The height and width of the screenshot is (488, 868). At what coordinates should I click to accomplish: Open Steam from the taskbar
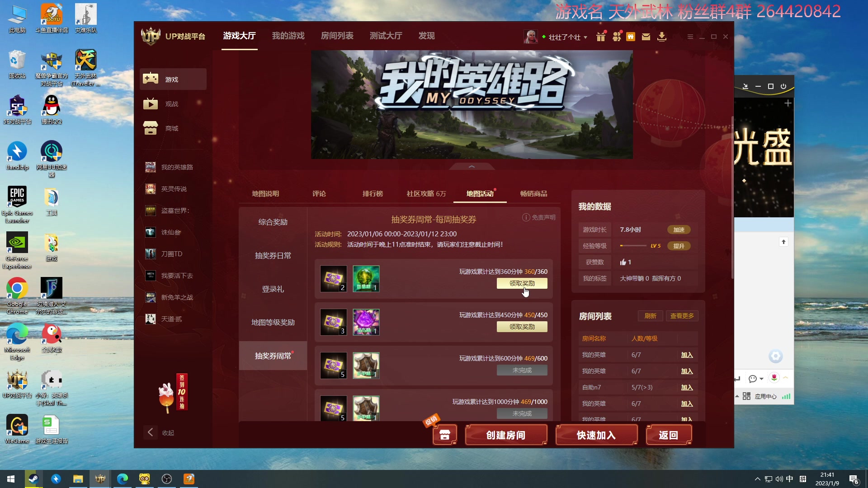click(x=33, y=479)
